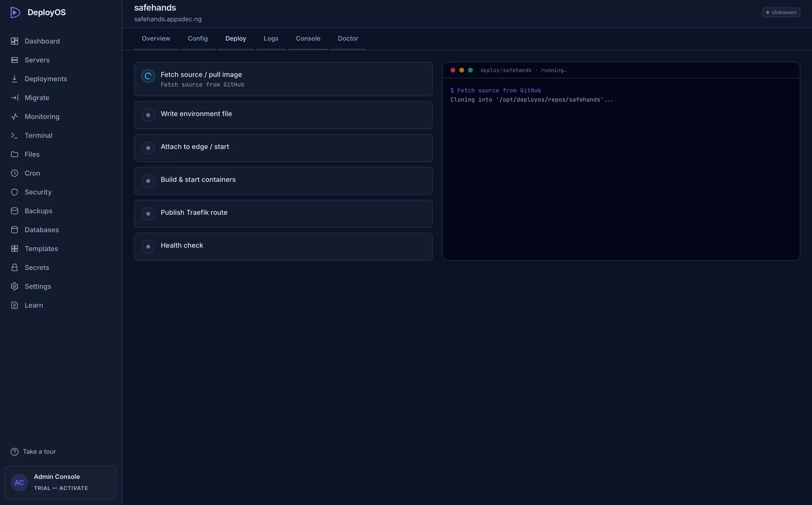Screen dimensions: 812x505
Task: Open the safehands.appsdec.ng domain link
Action: click(x=168, y=19)
